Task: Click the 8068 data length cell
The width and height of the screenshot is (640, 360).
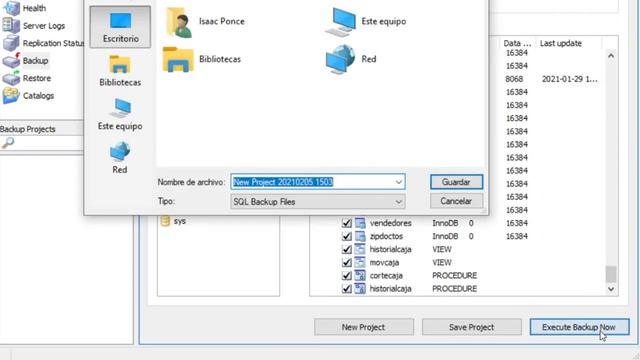Action: pos(514,79)
